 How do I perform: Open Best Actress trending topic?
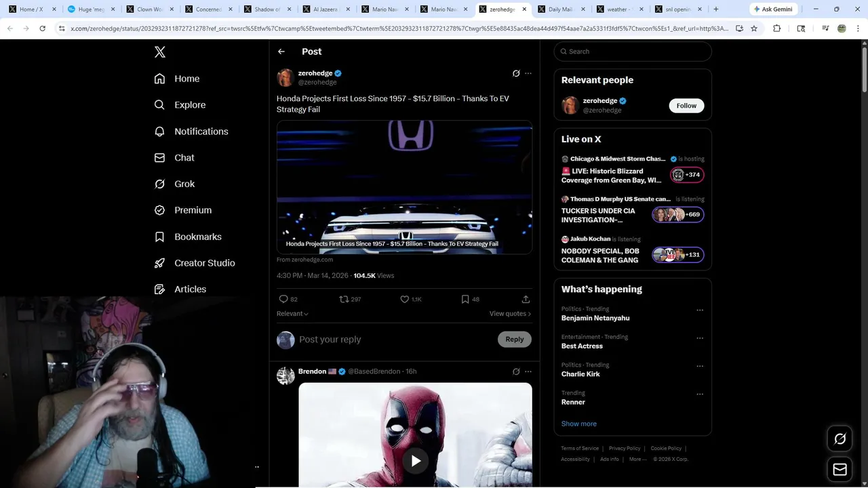coord(582,346)
